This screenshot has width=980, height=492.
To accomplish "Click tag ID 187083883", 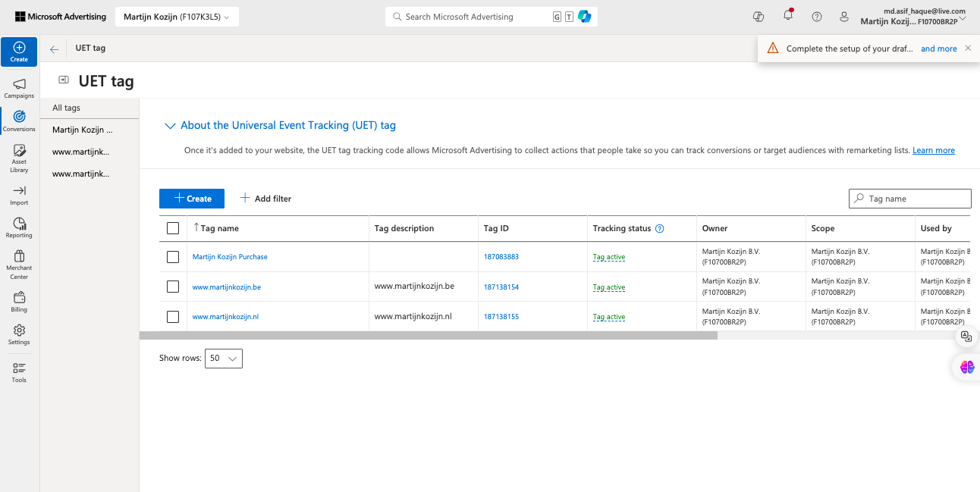I will (501, 257).
